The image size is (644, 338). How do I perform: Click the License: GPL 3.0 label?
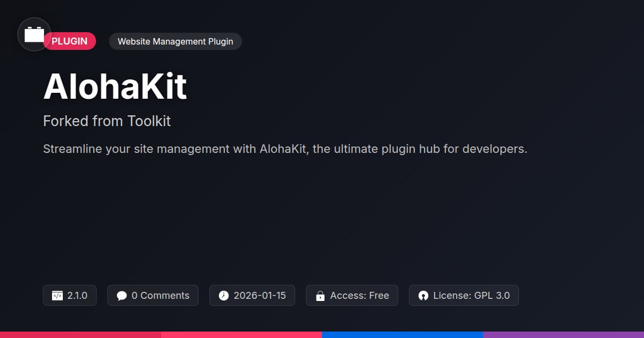tap(472, 296)
